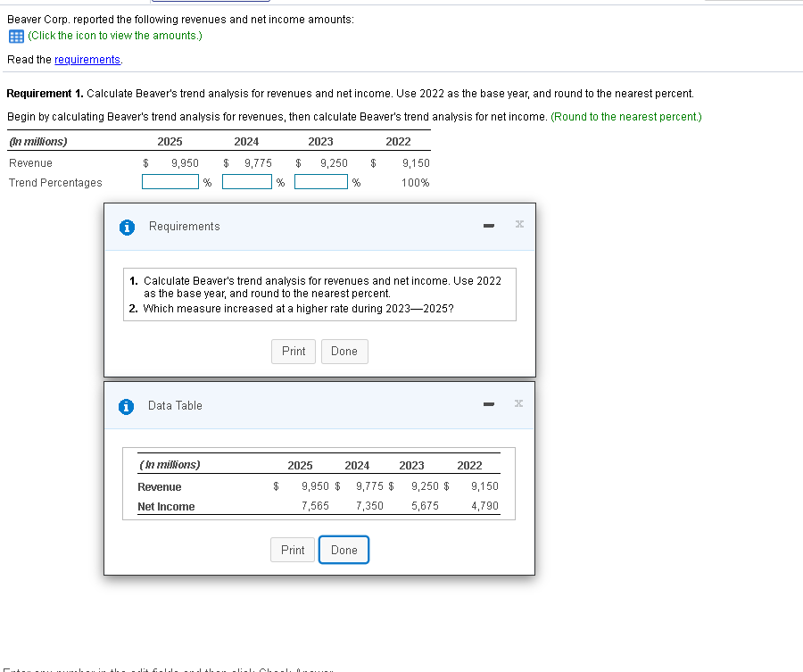
Task: Select the 5,675 net income value
Action: 425,506
